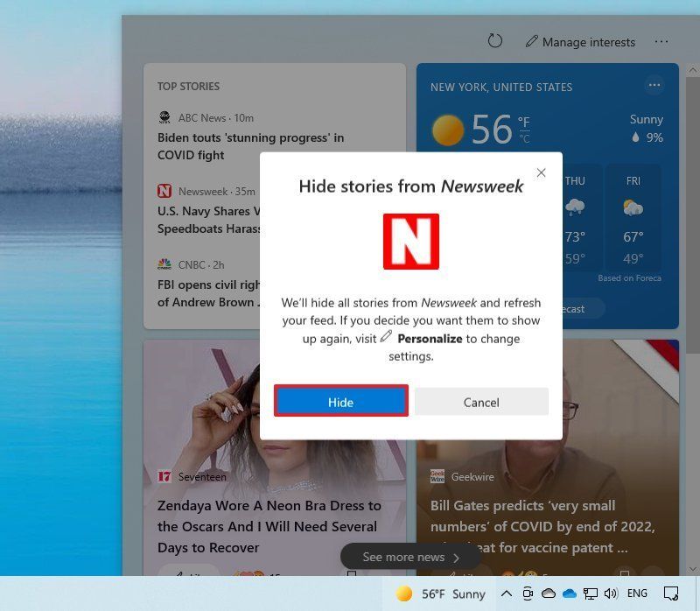Click the refresh feed icon
This screenshot has height=611, width=700.
coord(495,41)
